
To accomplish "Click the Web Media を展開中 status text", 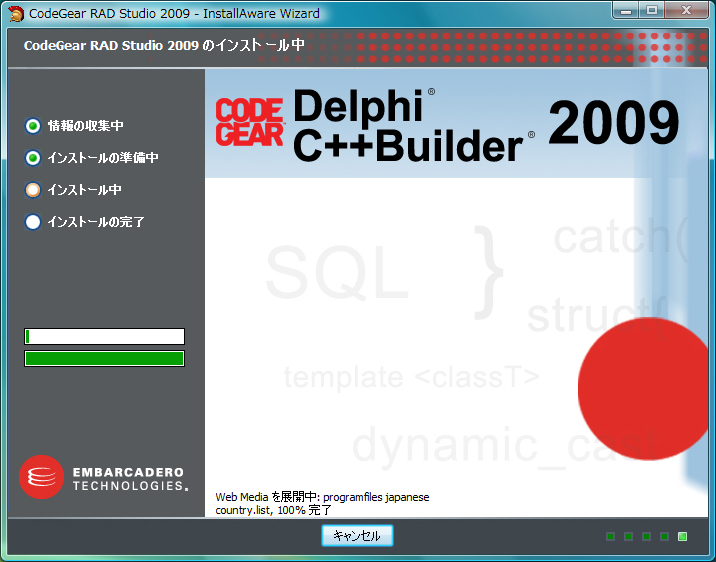I will point(322,497).
